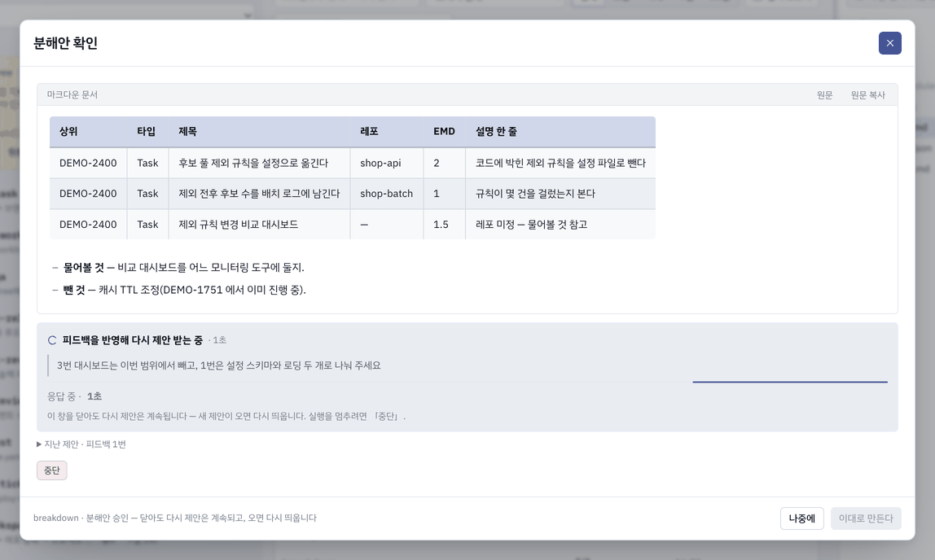This screenshot has height=560, width=935.
Task: Click the shop-batch repo cell
Action: click(386, 194)
